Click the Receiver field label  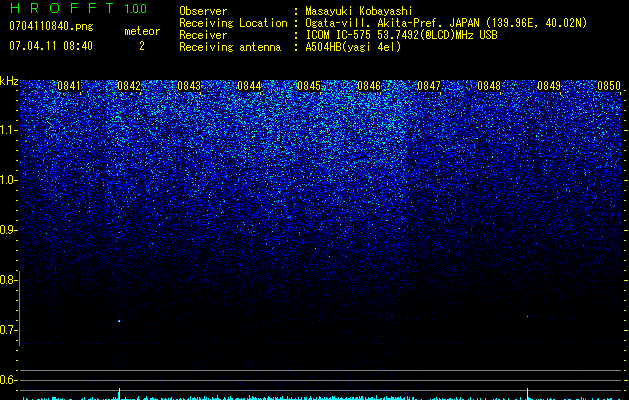tap(203, 35)
